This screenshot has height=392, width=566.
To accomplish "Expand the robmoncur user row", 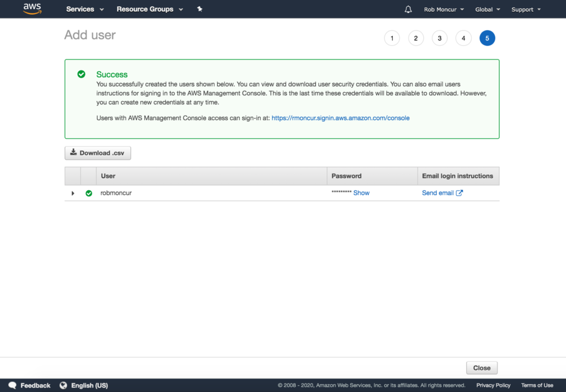I will (73, 193).
